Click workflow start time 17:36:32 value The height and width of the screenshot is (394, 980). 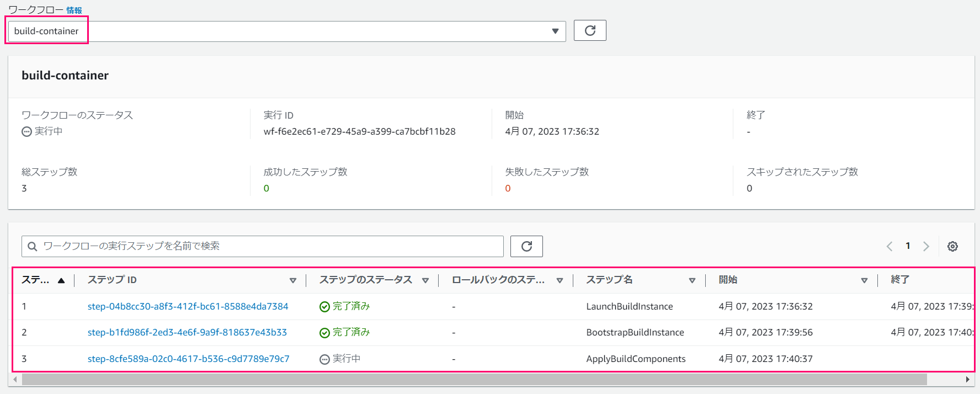pyautogui.click(x=552, y=131)
